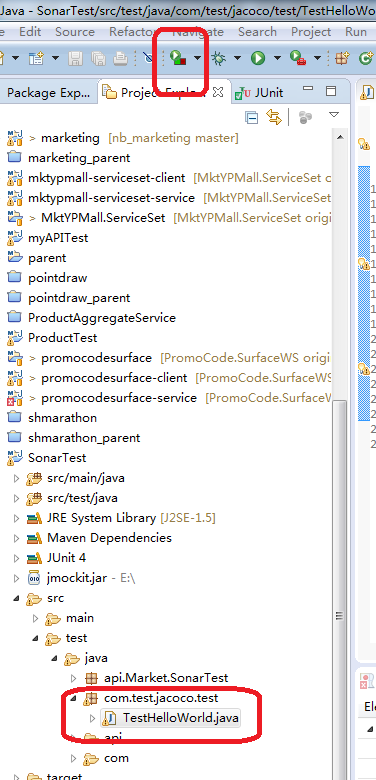The width and height of the screenshot is (376, 780).
Task: Click the green Run toolbar button
Action: coord(258,58)
